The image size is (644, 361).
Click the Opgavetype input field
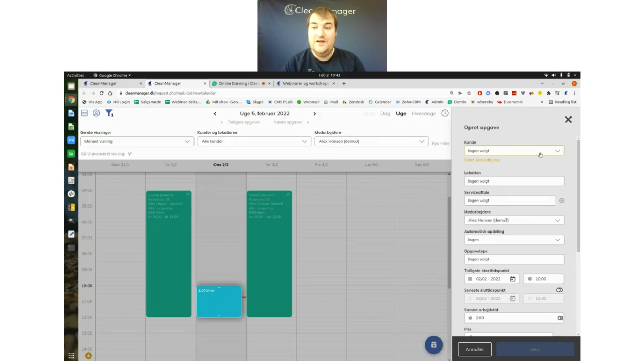(x=514, y=259)
